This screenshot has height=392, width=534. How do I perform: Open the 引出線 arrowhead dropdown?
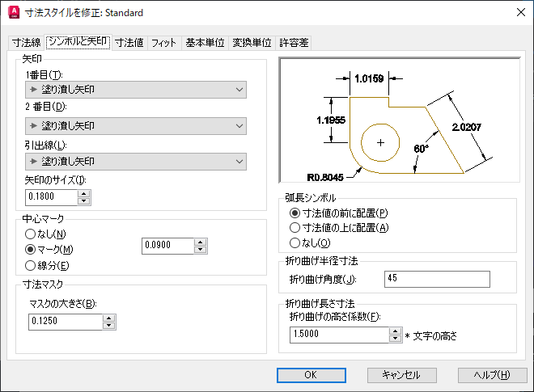point(136,162)
